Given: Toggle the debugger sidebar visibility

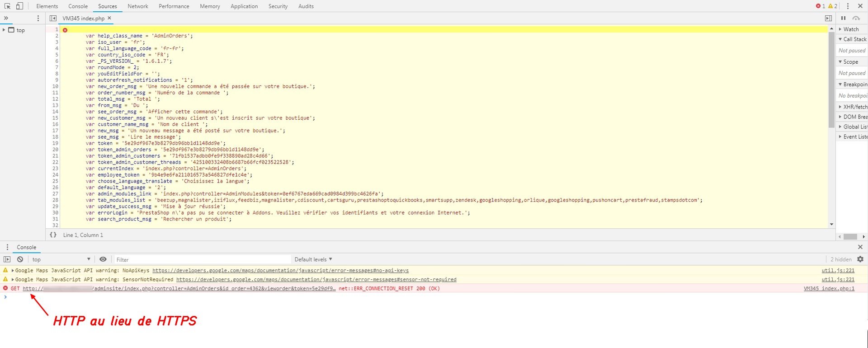Looking at the screenshot, I should tap(828, 18).
